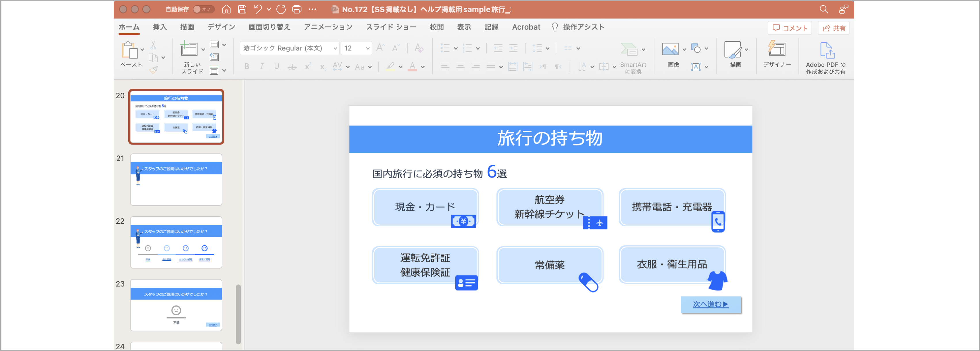Toggle Italic formatting
Screen dimensions: 980x351
(262, 67)
